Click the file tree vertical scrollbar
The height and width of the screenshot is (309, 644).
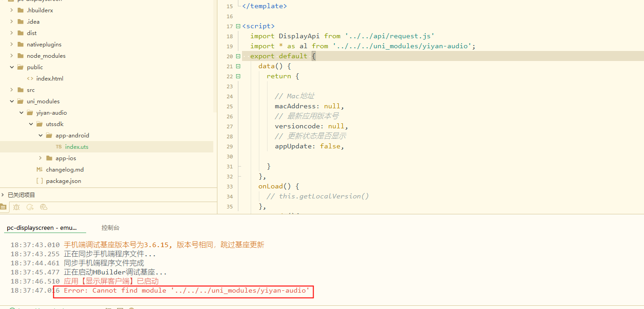tap(215, 55)
